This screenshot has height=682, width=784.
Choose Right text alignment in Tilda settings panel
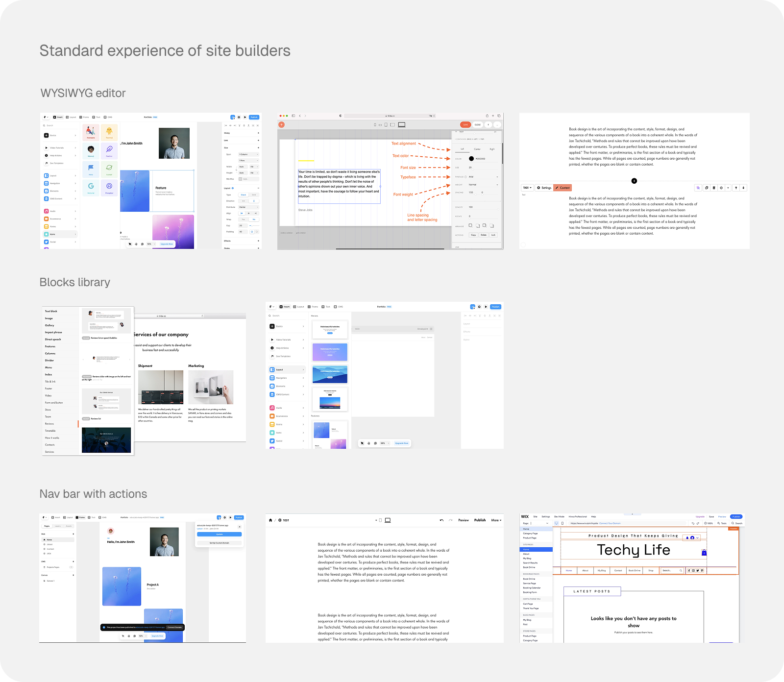pos(492,149)
